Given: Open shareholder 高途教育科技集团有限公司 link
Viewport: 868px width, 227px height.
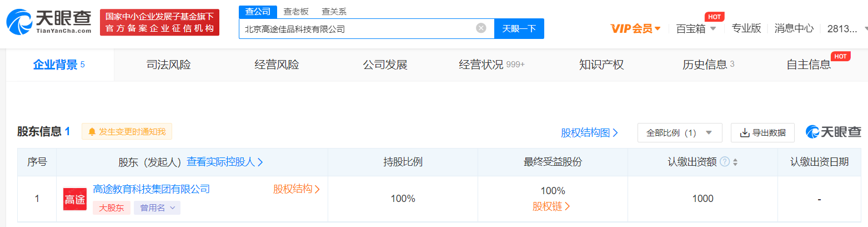Looking at the screenshot, I should pyautogui.click(x=152, y=189).
